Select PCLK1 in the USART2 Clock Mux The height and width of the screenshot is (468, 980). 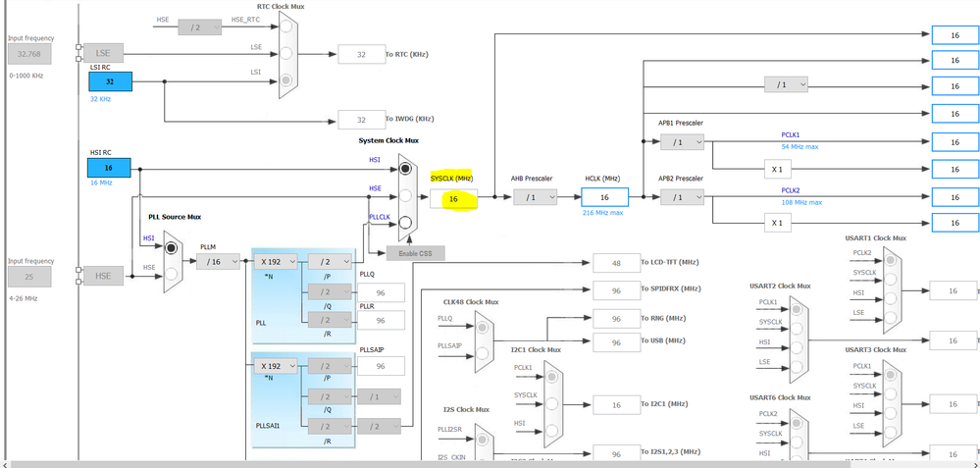(796, 309)
